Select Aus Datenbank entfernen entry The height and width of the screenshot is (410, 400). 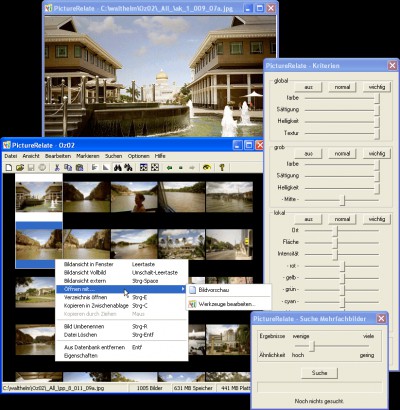122,347
